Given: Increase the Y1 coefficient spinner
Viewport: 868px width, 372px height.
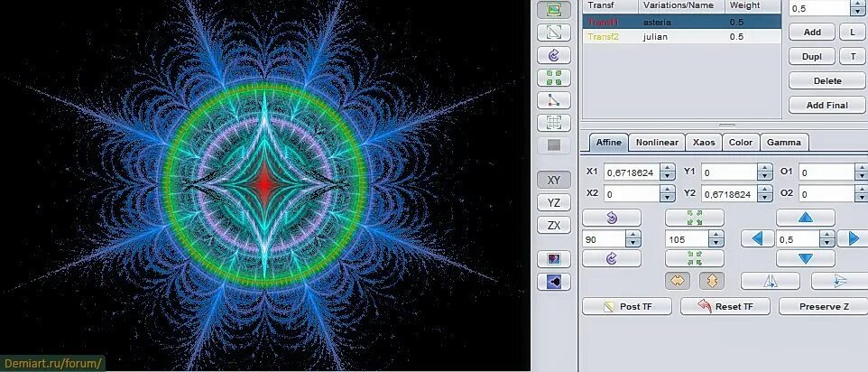Looking at the screenshot, I should tap(765, 168).
